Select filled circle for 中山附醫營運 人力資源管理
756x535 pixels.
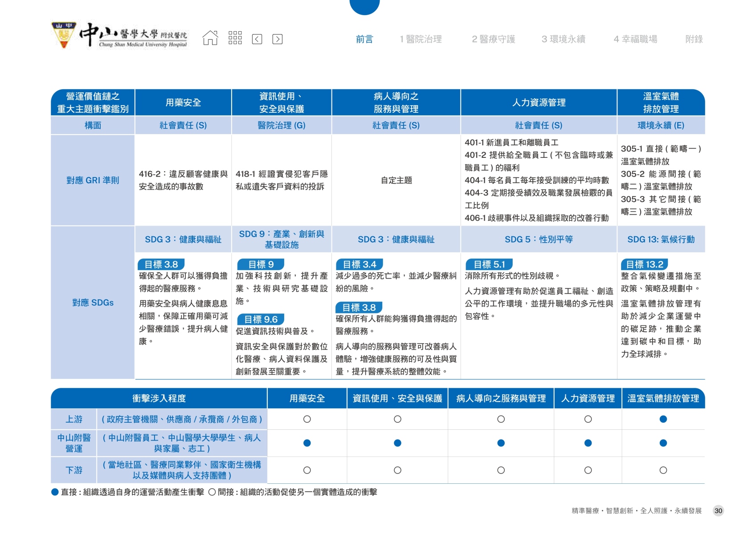point(588,443)
